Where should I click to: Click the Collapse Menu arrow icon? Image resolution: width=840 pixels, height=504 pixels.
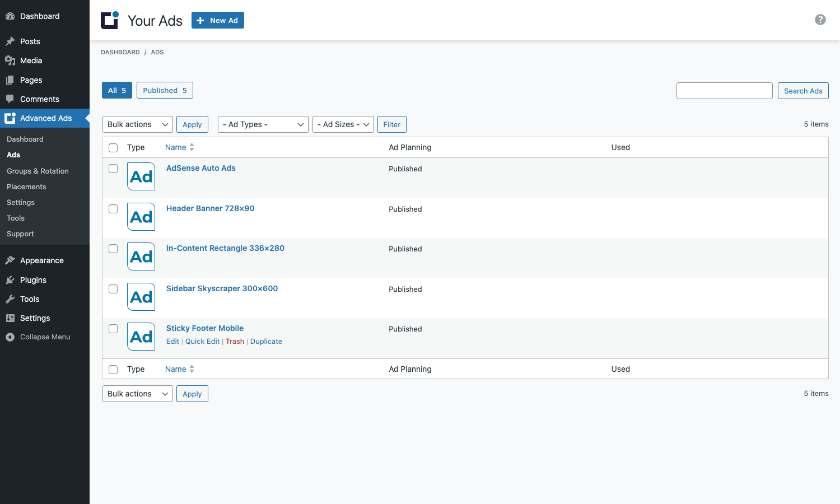pyautogui.click(x=10, y=337)
